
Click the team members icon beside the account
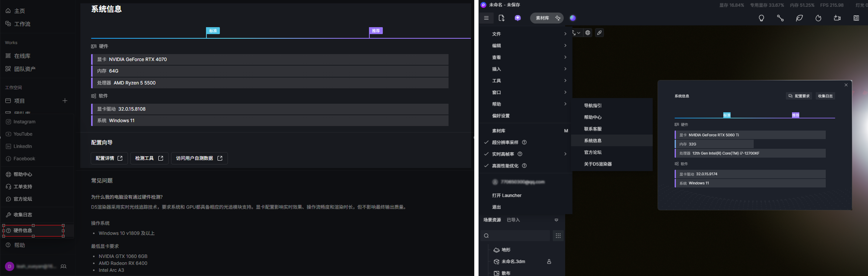pos(63,267)
